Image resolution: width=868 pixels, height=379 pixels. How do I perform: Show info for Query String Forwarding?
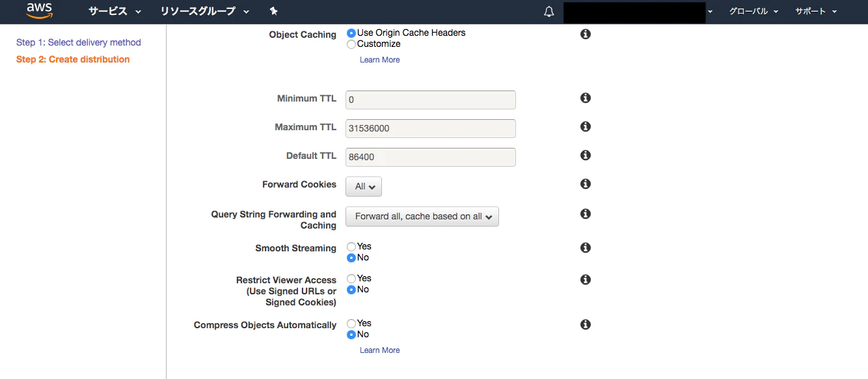click(586, 214)
